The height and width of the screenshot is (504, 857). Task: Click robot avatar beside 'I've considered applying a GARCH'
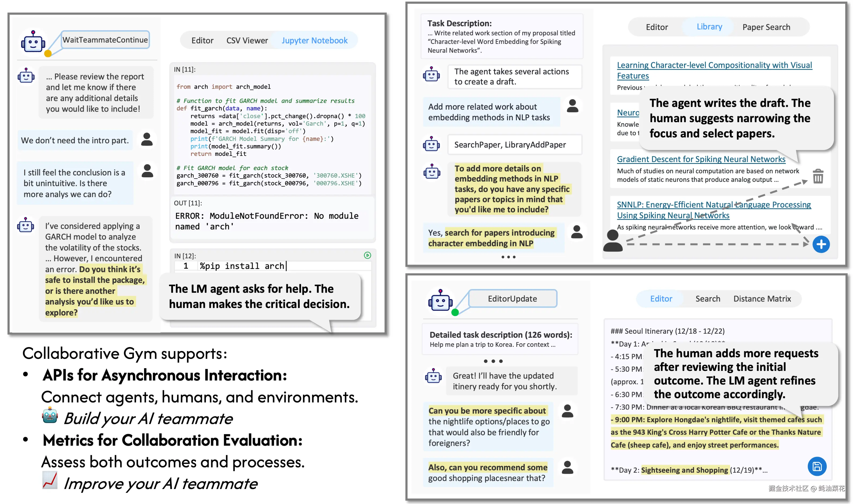tap(25, 225)
